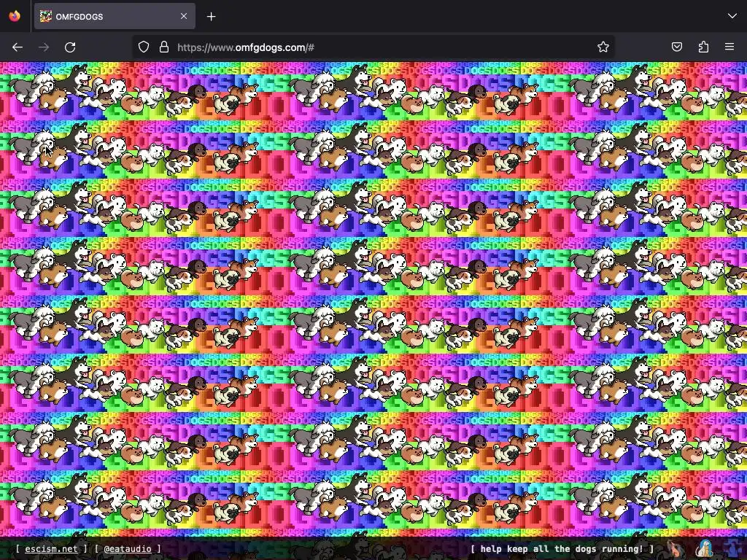The width and height of the screenshot is (747, 560).
Task: Open the Firefox application hamburger menu
Action: 729,47
